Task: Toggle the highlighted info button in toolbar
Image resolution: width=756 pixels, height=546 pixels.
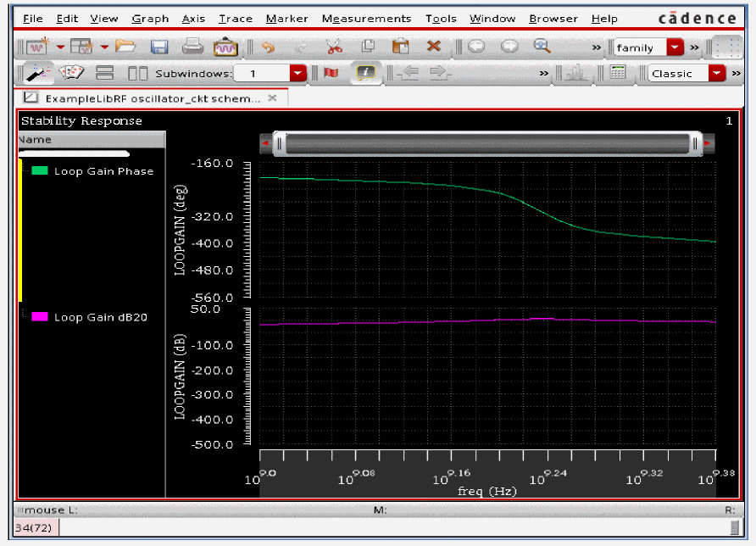Action: click(x=365, y=74)
